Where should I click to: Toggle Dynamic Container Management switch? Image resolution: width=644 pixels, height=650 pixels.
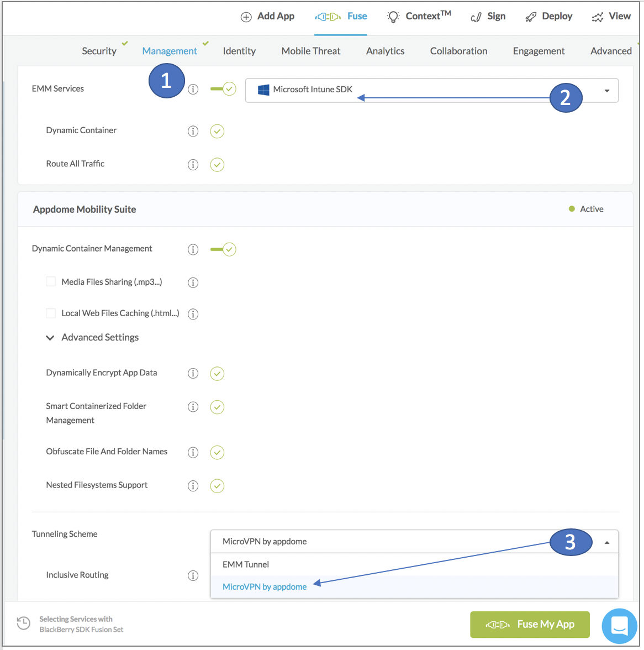(x=223, y=249)
